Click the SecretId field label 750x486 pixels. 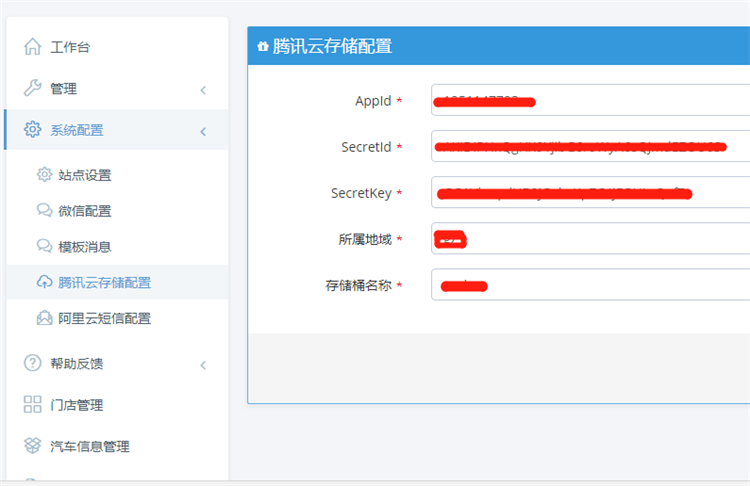pyautogui.click(x=366, y=147)
